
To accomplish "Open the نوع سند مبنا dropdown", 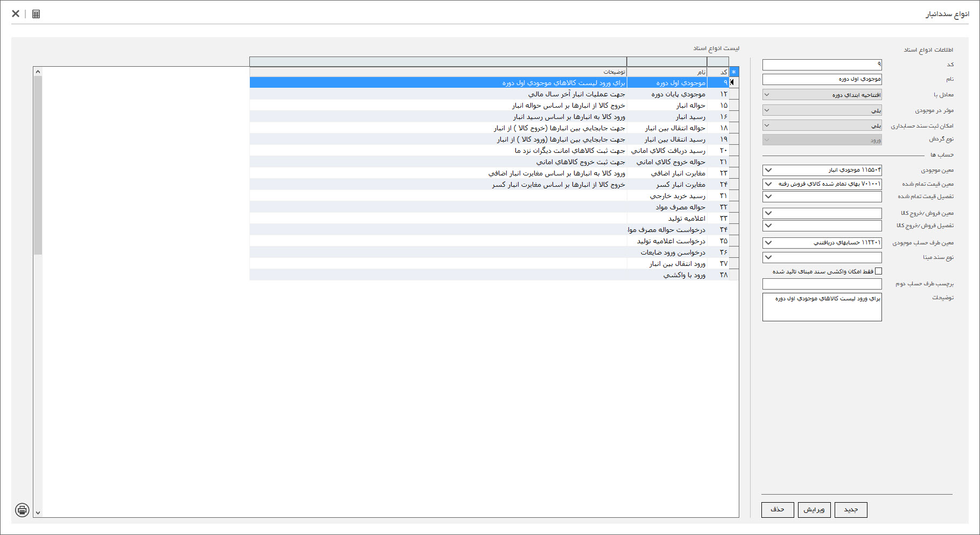I will (768, 257).
